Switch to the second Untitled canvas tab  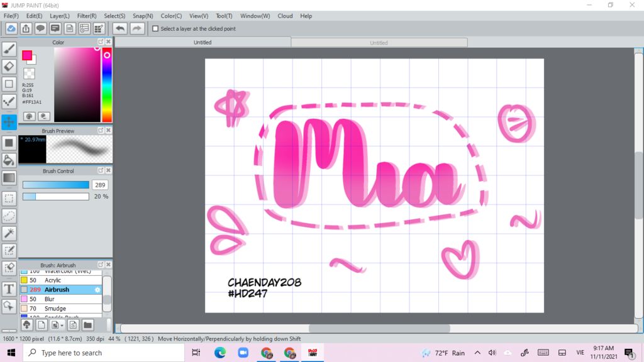click(x=379, y=43)
